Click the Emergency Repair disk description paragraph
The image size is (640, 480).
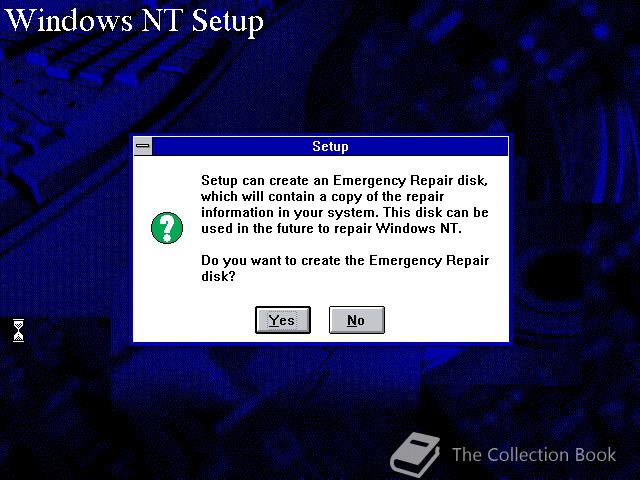tap(344, 204)
